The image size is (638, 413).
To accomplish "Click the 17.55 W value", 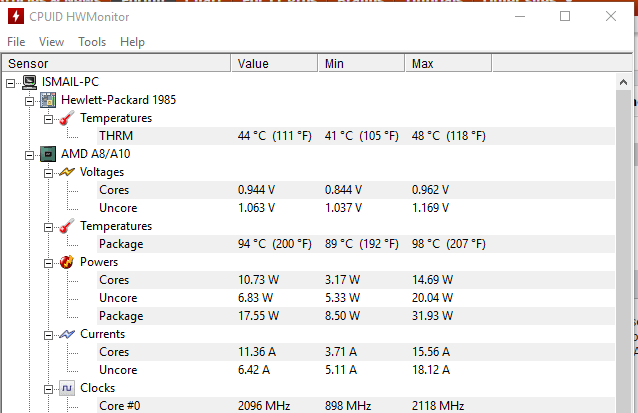I will 258,316.
